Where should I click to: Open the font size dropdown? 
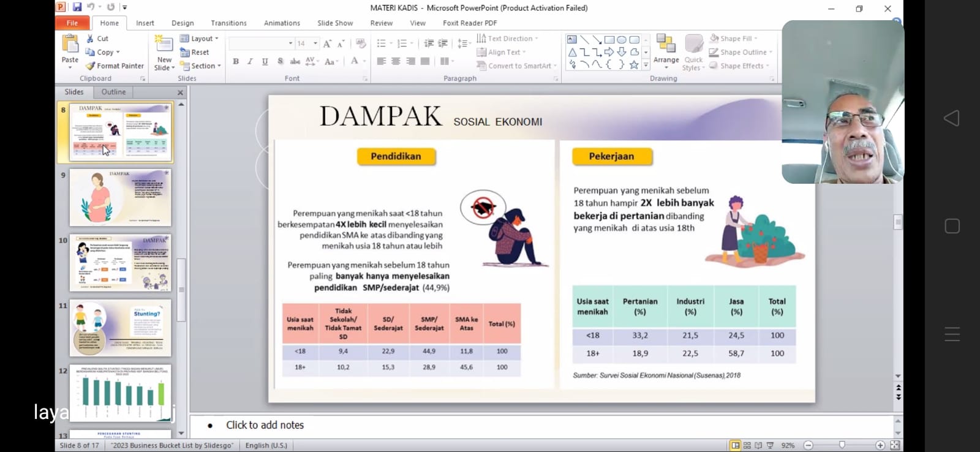coord(315,43)
